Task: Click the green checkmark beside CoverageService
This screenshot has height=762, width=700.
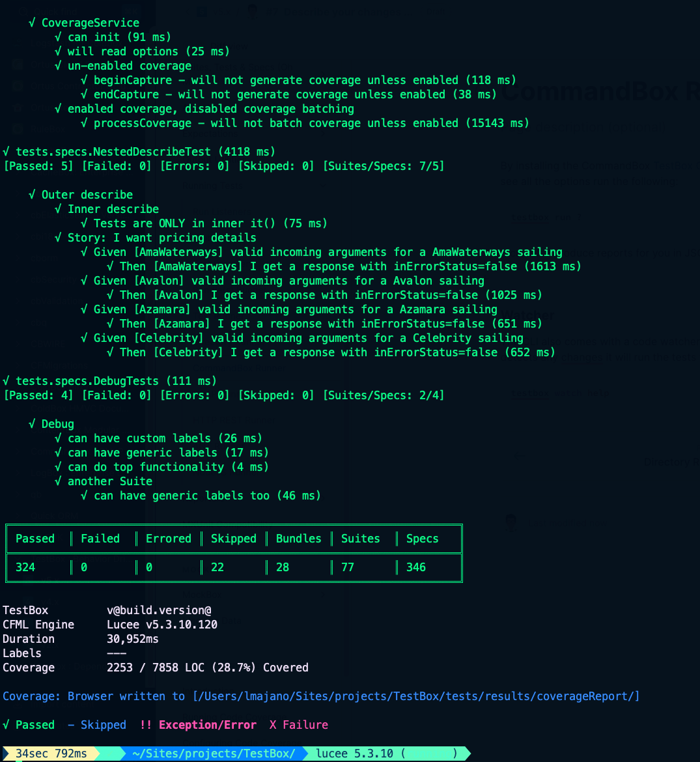Action: pos(31,22)
